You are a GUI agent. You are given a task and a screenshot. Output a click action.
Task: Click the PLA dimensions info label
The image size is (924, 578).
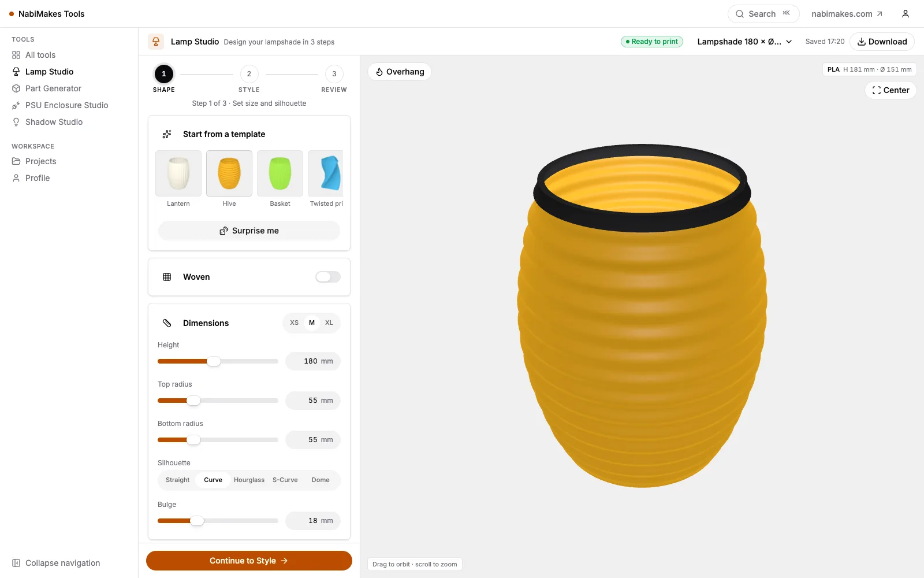(x=870, y=69)
